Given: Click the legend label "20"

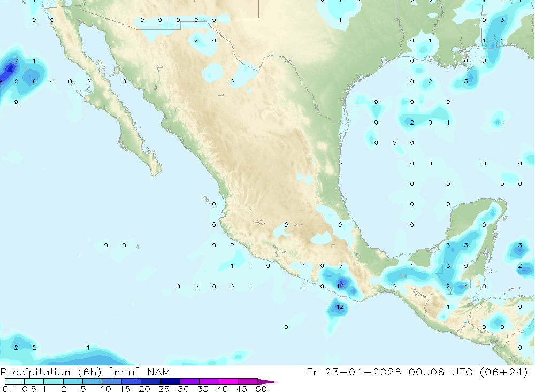Looking at the screenshot, I should [x=144, y=389].
